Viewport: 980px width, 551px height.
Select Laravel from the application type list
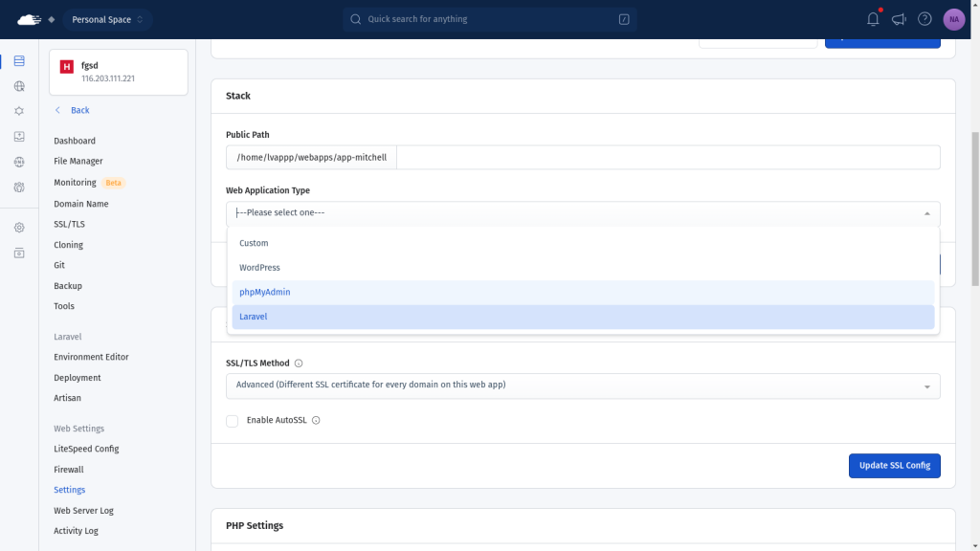tap(583, 317)
